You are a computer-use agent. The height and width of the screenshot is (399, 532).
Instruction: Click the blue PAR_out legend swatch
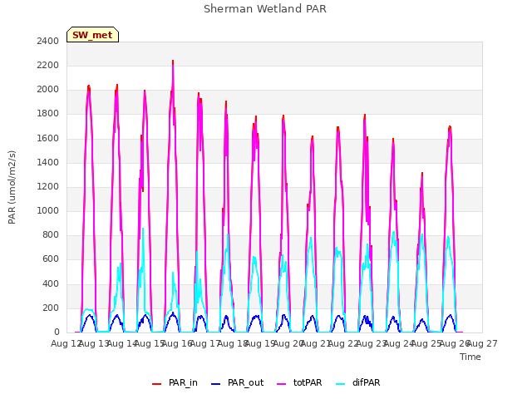215,384
